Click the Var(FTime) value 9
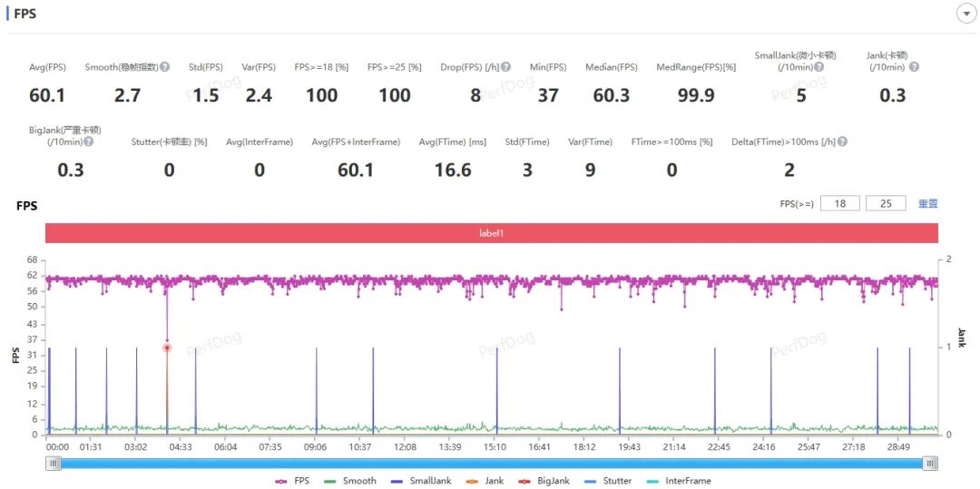The height and width of the screenshot is (489, 980). tap(590, 170)
